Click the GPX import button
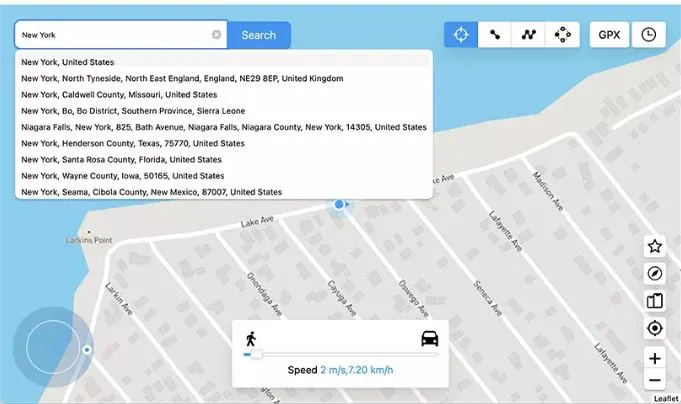The image size is (681, 404). point(609,35)
